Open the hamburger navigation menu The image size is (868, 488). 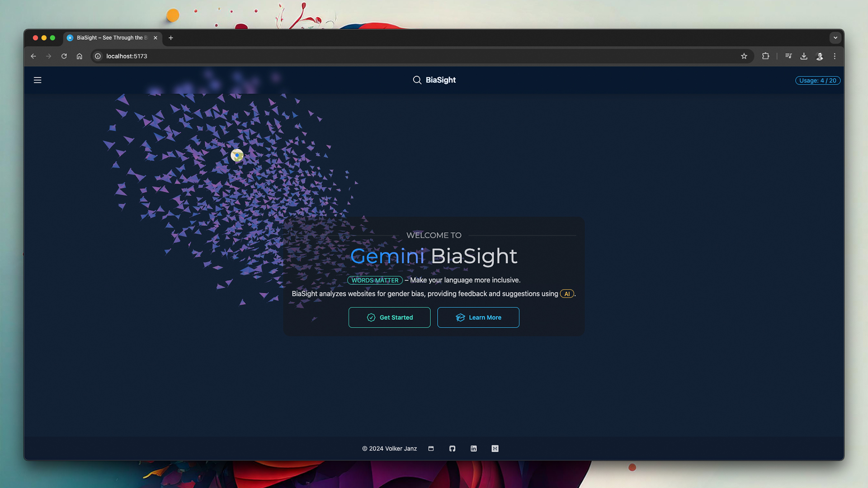point(38,80)
